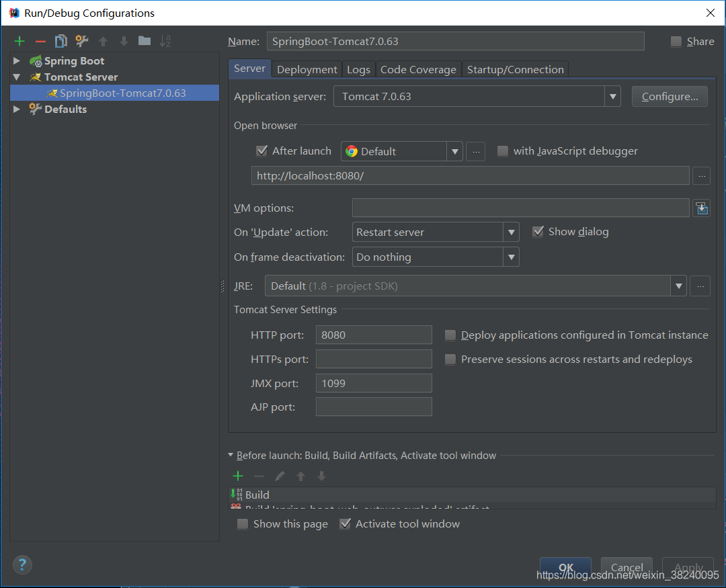
Task: Close the Run/Debug Configurations dialog
Action: [x=711, y=13]
